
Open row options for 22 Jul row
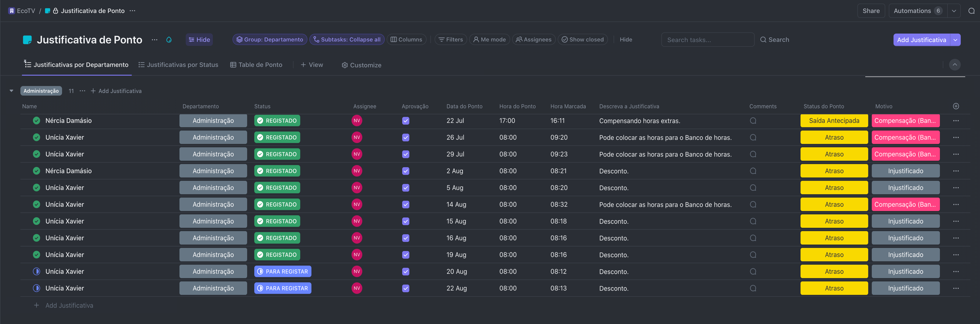(956, 121)
